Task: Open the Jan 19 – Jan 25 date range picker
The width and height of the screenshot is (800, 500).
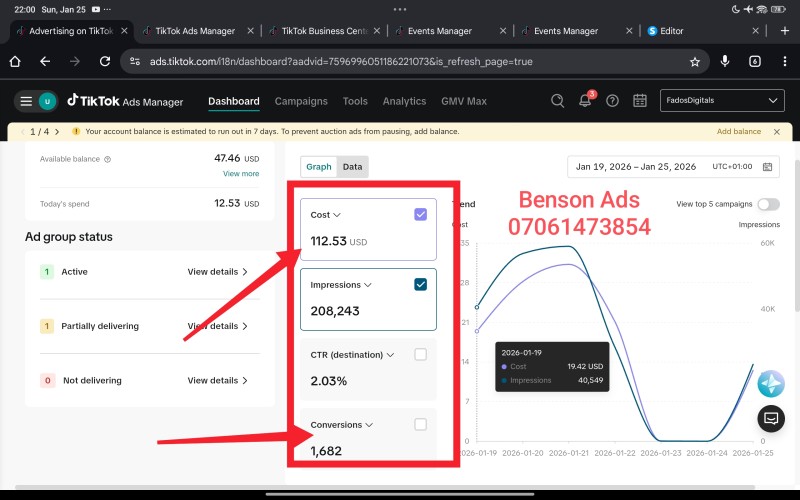Action: pos(673,167)
